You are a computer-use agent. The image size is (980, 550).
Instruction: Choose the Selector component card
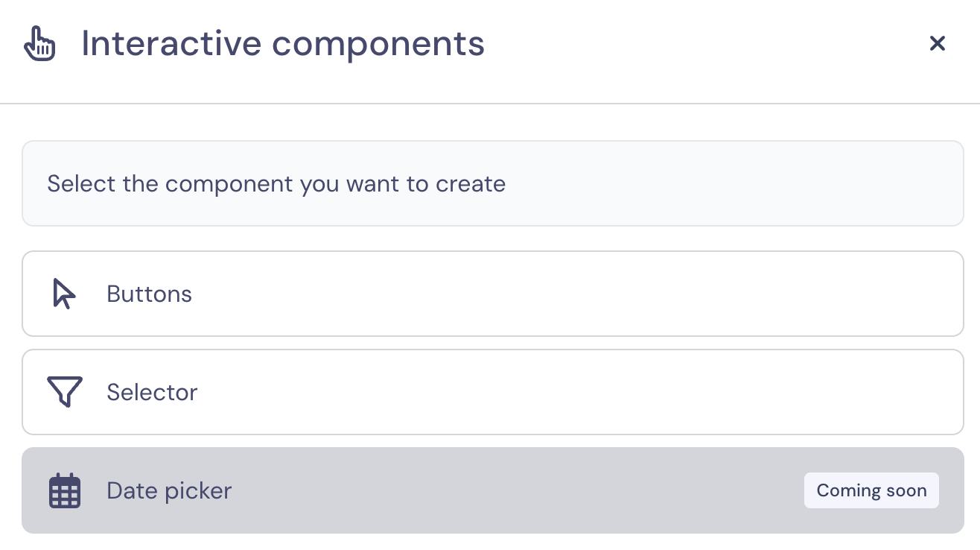491,392
